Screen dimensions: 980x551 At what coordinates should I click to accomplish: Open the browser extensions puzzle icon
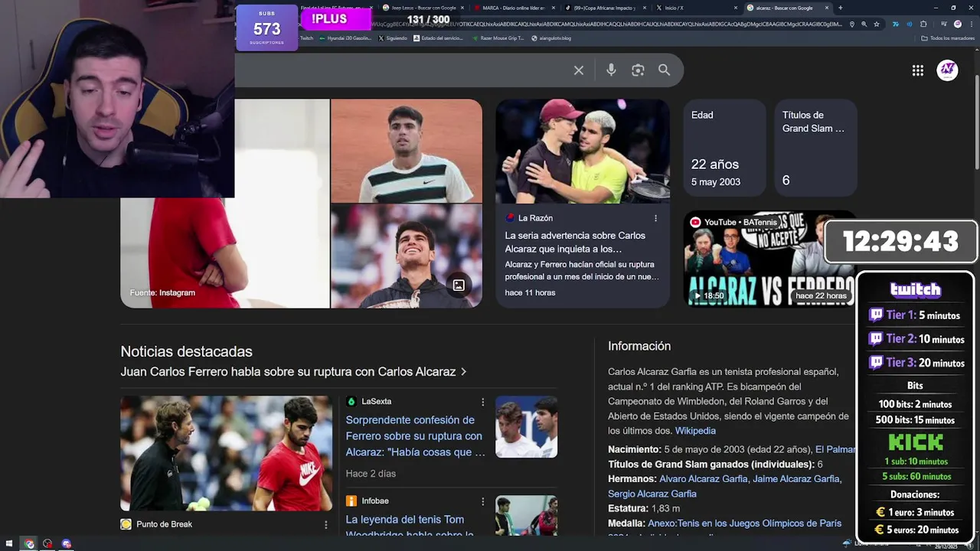(x=923, y=24)
